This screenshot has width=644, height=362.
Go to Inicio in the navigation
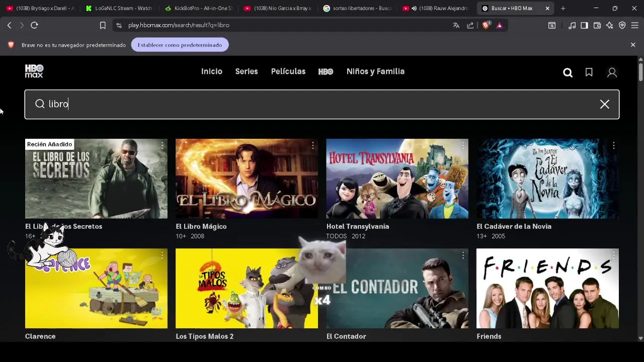[211, 71]
